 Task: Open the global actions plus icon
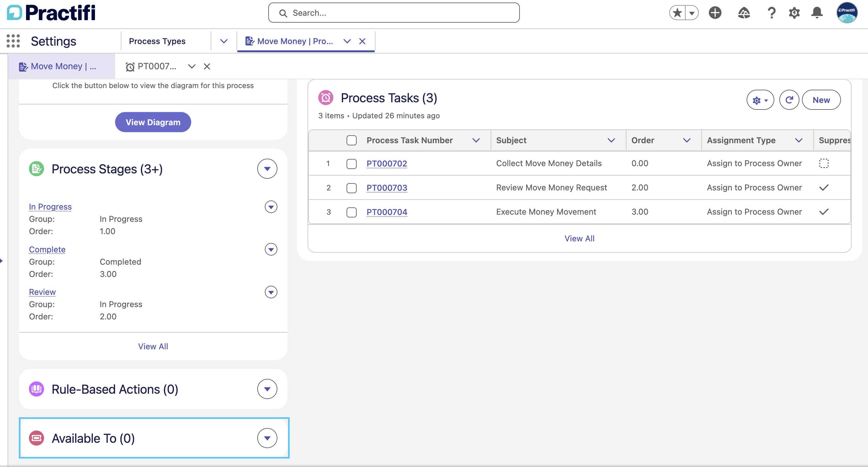pos(715,13)
